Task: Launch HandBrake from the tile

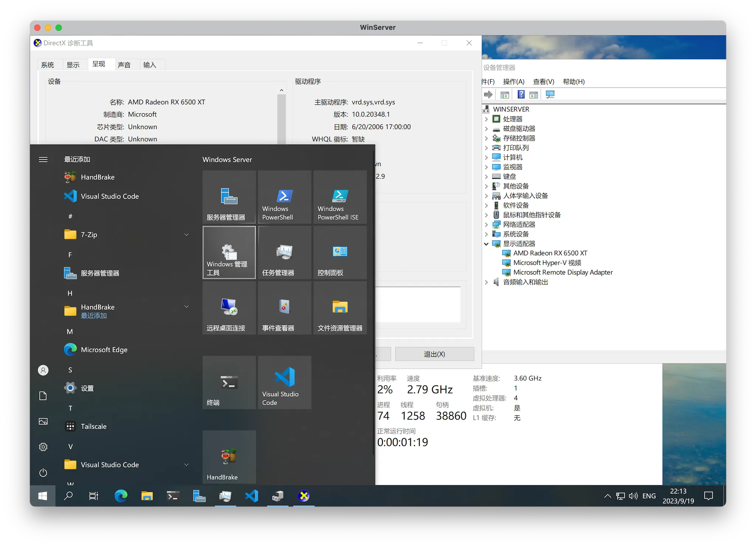Action: (229, 457)
